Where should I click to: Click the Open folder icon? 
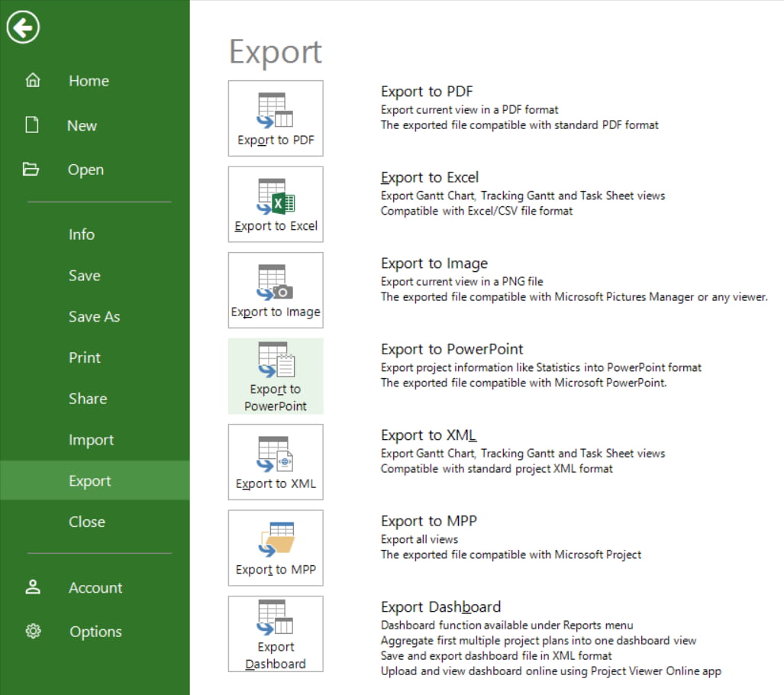pyautogui.click(x=33, y=169)
